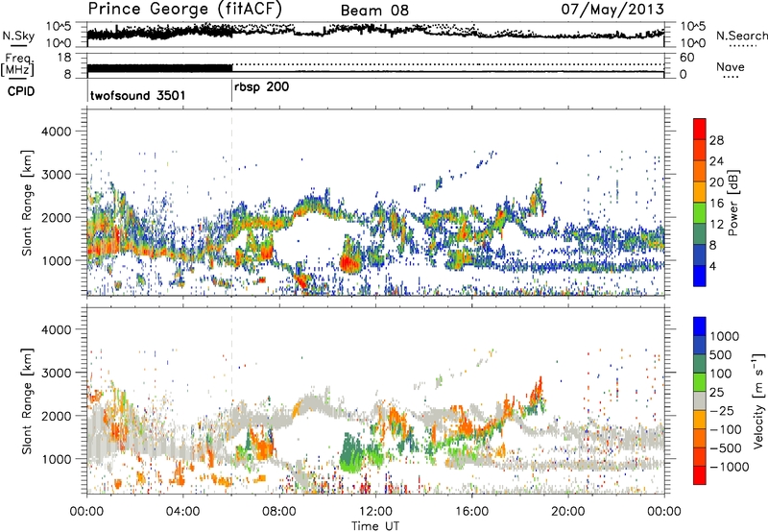Image resolution: width=768 pixels, height=532 pixels.
Task: Select the date label 07/May/2013
Action: coord(621,11)
